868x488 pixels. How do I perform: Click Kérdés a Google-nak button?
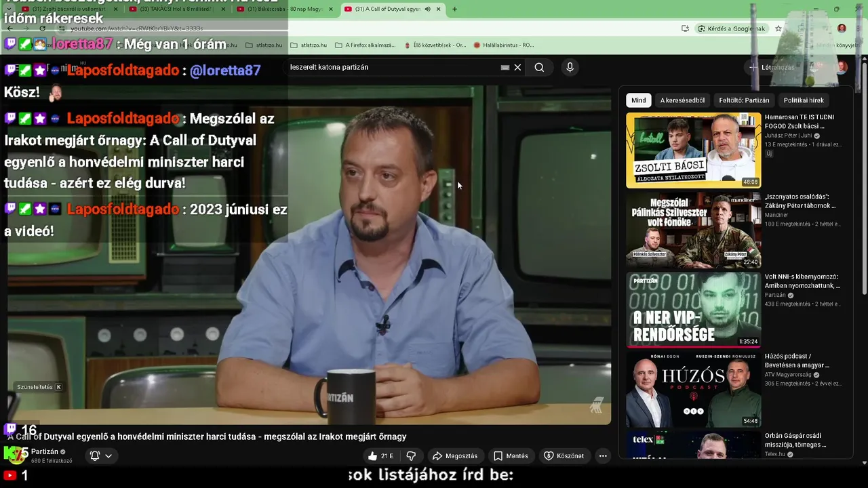[732, 28]
